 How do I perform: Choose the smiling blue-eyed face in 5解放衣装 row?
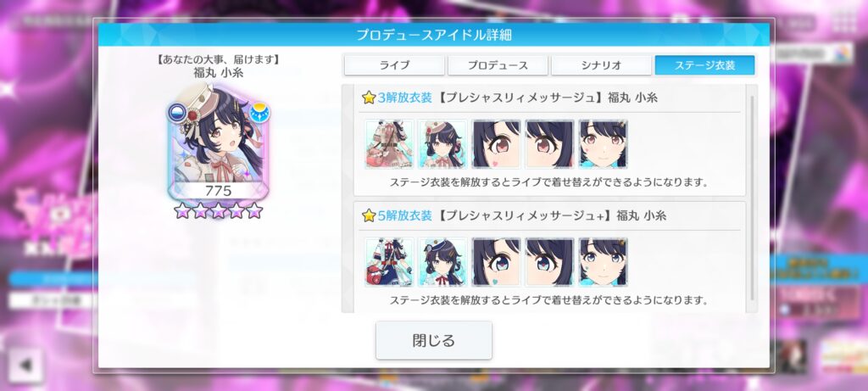click(604, 262)
